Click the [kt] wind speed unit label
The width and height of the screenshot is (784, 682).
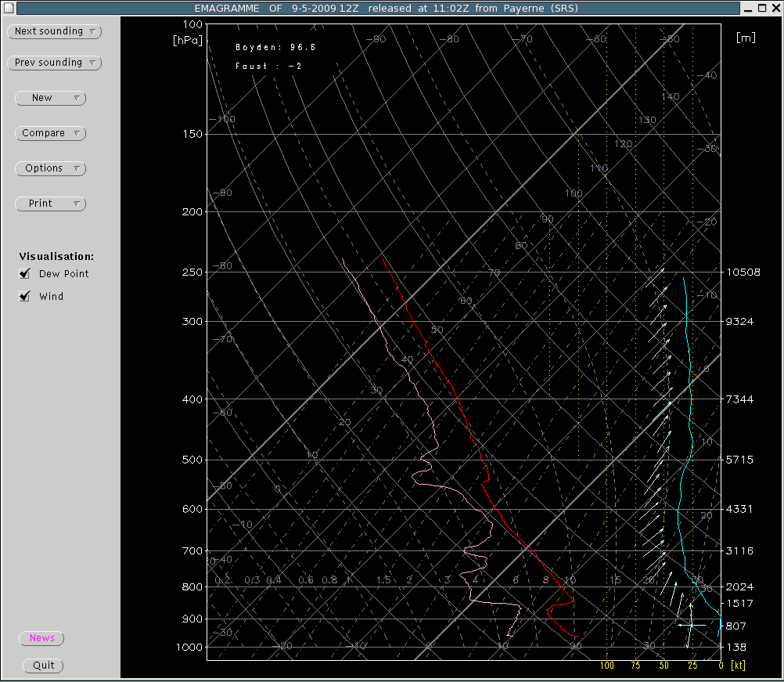(738, 666)
